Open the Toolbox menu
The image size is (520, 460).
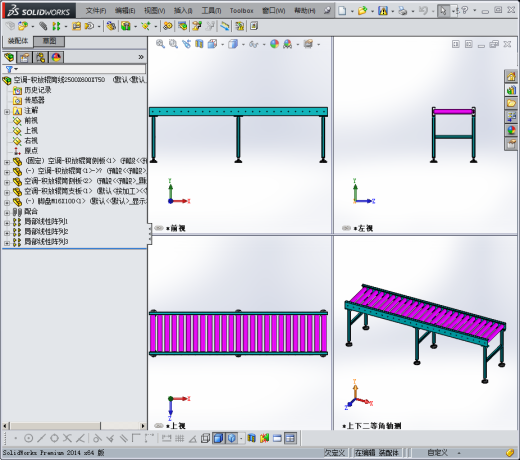[x=241, y=11]
